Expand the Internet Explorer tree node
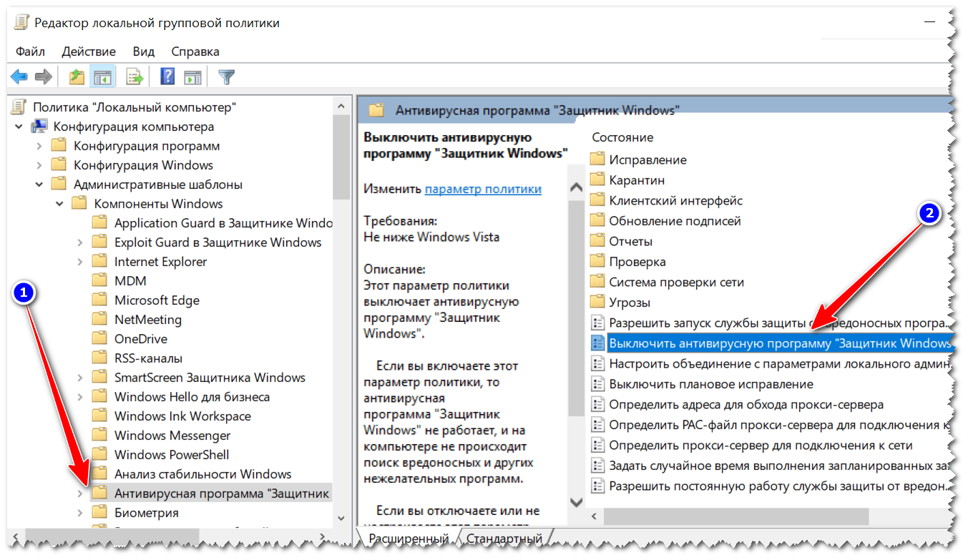Image resolution: width=968 pixels, height=560 pixels. [x=80, y=262]
